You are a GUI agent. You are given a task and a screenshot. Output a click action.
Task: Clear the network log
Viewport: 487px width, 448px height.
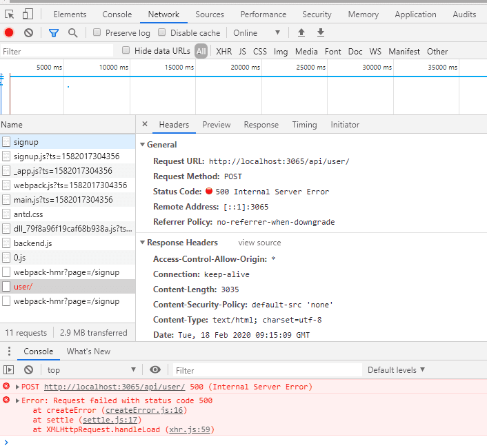[x=28, y=32]
